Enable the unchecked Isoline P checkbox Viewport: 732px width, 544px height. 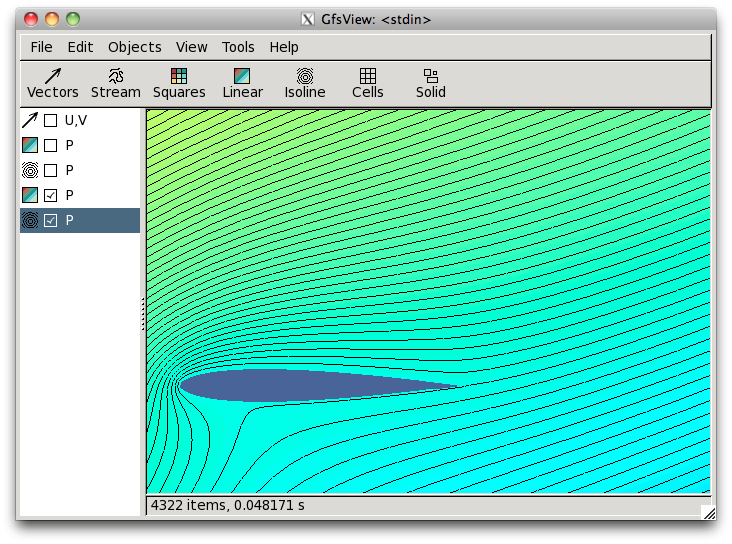pyautogui.click(x=50, y=170)
